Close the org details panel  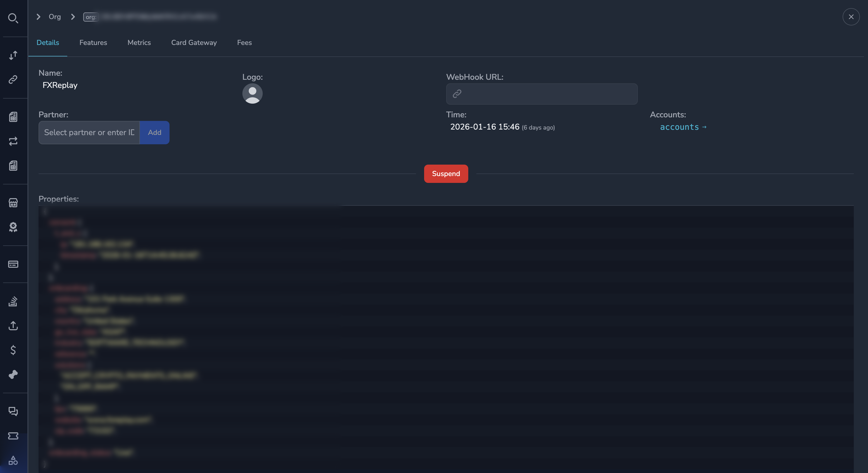851,17
